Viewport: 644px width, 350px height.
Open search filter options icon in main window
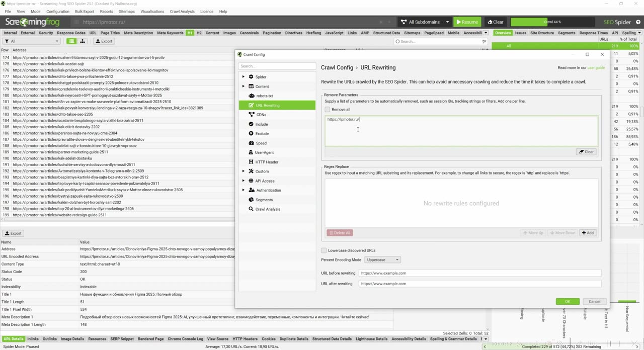485,41
